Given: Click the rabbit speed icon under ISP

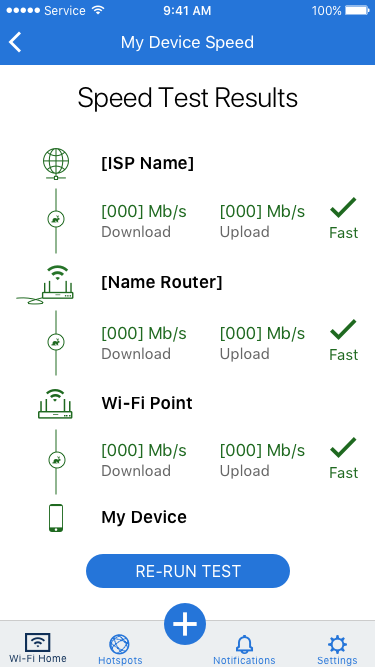Looking at the screenshot, I should click(56, 219).
